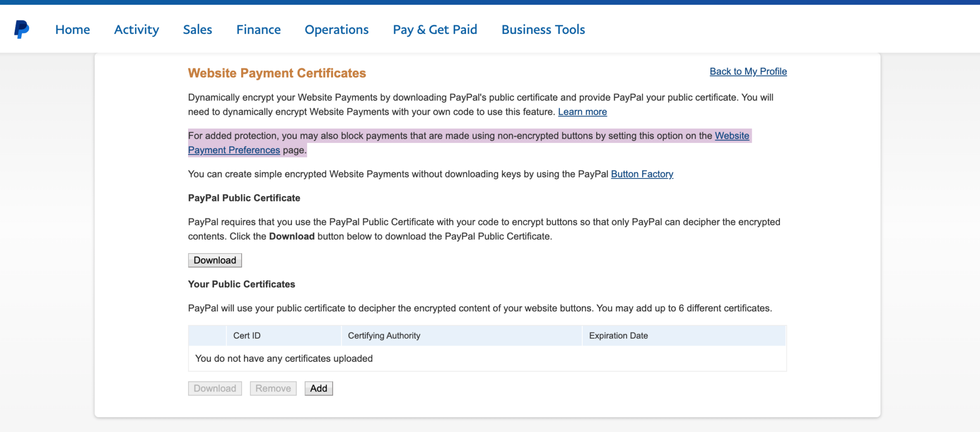
Task: Download the PayPal Public Certificate
Action: [214, 260]
